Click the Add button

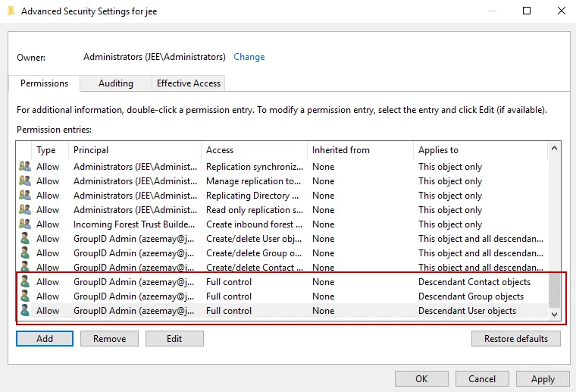point(45,338)
